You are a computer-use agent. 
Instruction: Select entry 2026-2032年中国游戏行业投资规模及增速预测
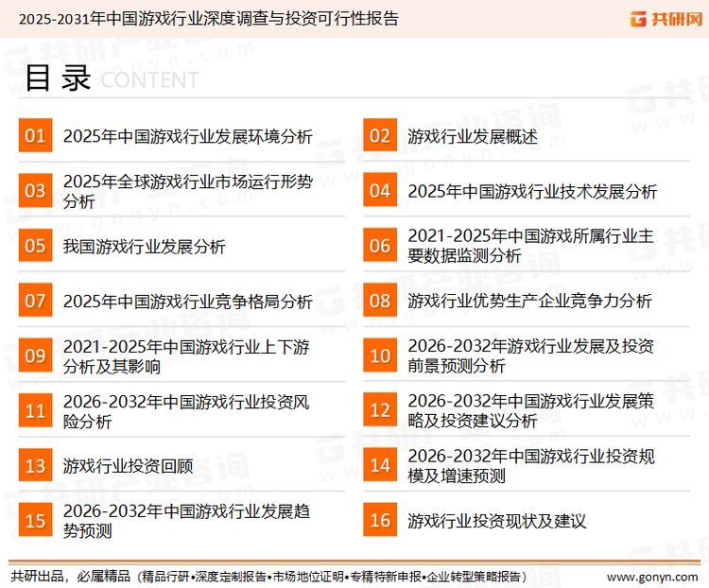(x=531, y=466)
